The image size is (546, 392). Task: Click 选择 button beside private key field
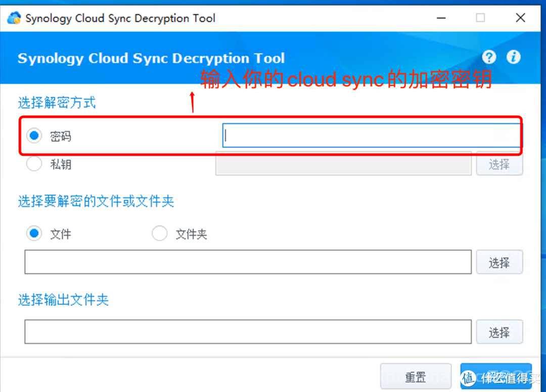[499, 164]
